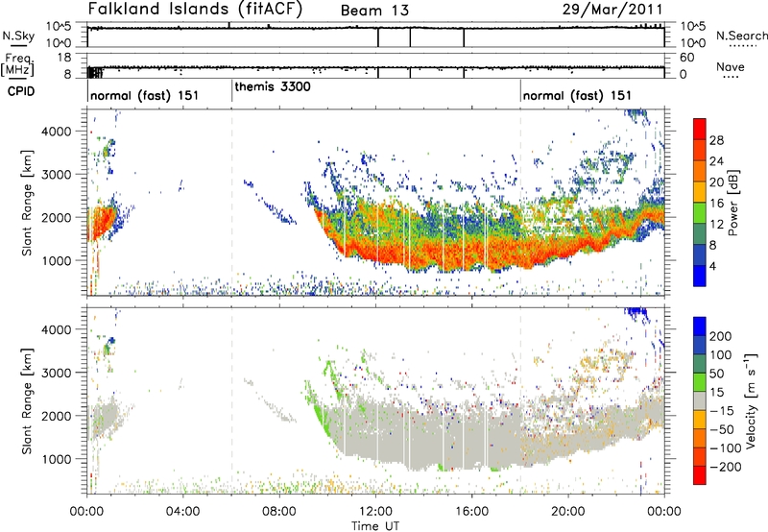Click the '-200' value on the velocity colorbar
Screen dimensions: 768x532
click(725, 467)
